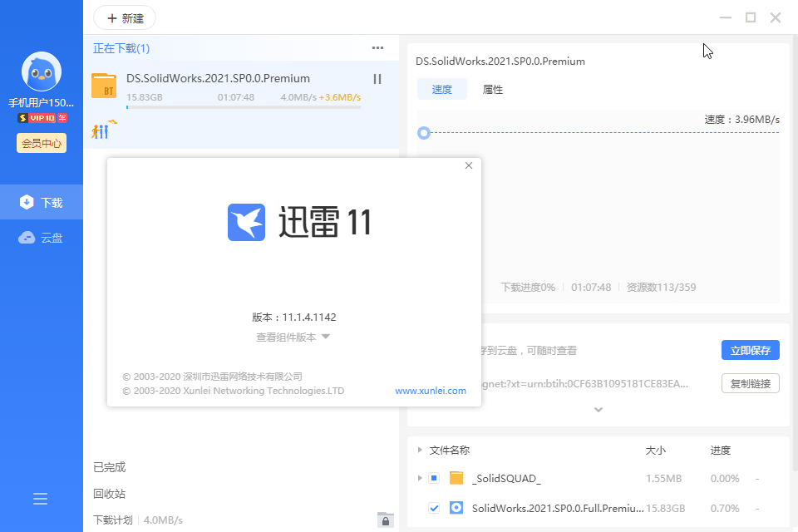Click the lock icon next to 下载计划 speed

pos(385,519)
